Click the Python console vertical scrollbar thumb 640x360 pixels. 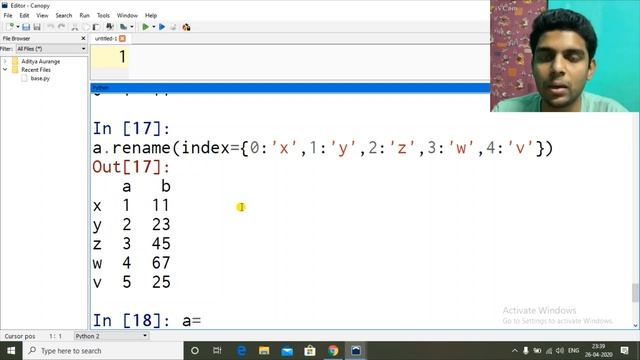coord(635,293)
